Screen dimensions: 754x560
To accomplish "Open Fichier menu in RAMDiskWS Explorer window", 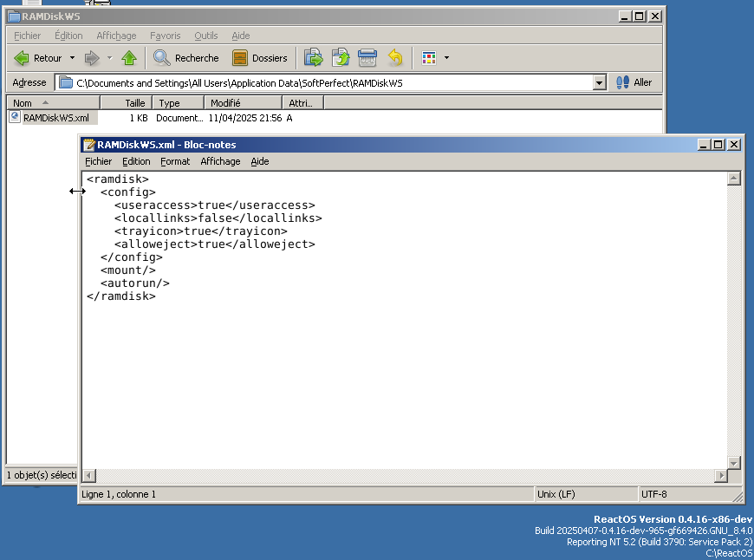I will pyautogui.click(x=28, y=36).
